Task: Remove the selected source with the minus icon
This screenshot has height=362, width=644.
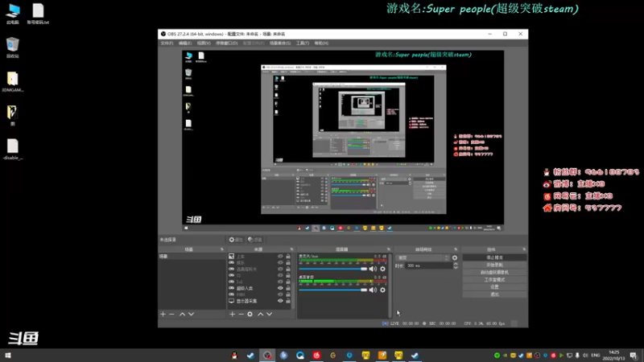Action: pos(241,314)
